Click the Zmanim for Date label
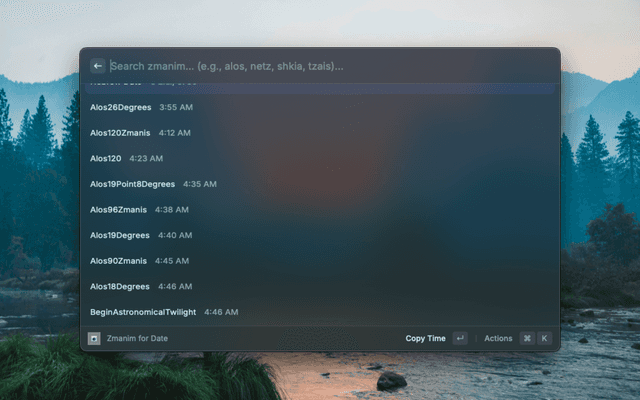The image size is (640, 400). 138,338
